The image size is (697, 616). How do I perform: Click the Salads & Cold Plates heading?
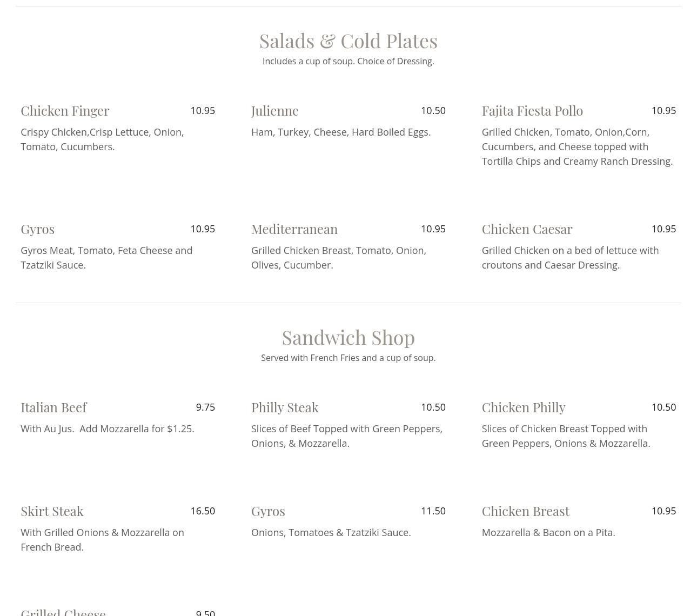point(348,41)
